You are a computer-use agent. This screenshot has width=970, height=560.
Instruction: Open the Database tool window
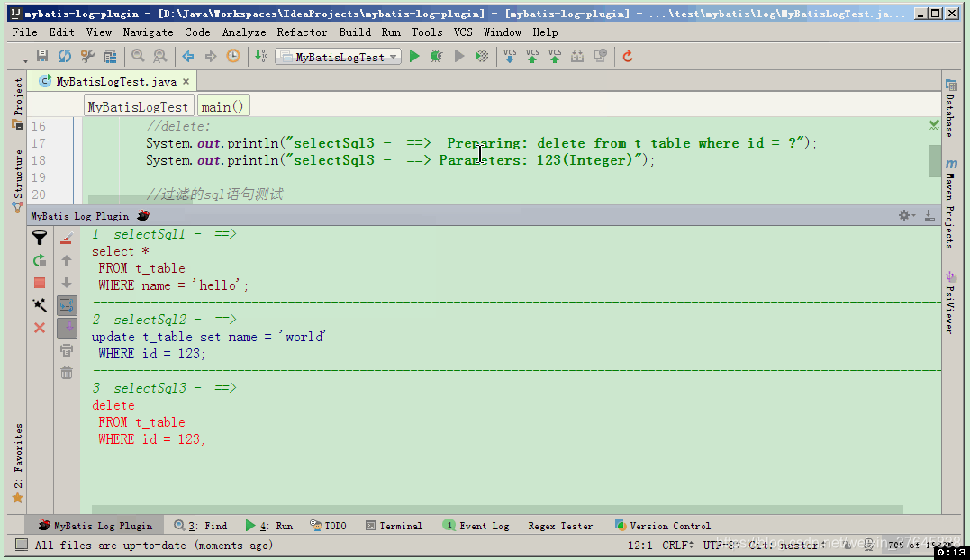pos(951,108)
